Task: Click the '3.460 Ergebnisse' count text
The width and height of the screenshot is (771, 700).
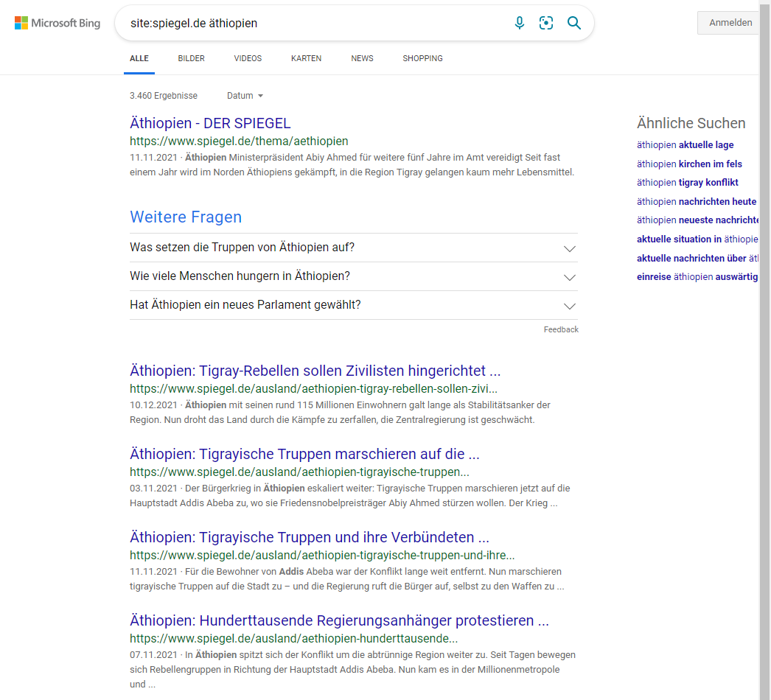Action: 164,96
